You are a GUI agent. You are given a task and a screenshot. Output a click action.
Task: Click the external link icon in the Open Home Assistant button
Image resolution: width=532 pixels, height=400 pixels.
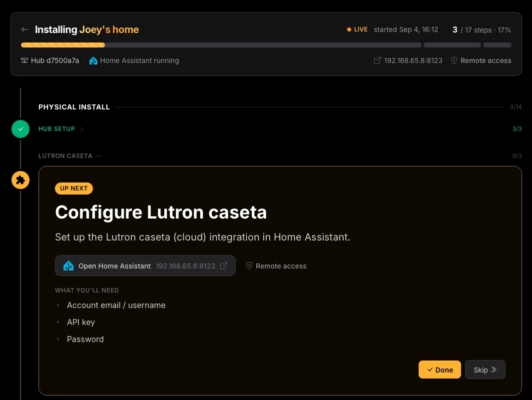[x=224, y=265]
